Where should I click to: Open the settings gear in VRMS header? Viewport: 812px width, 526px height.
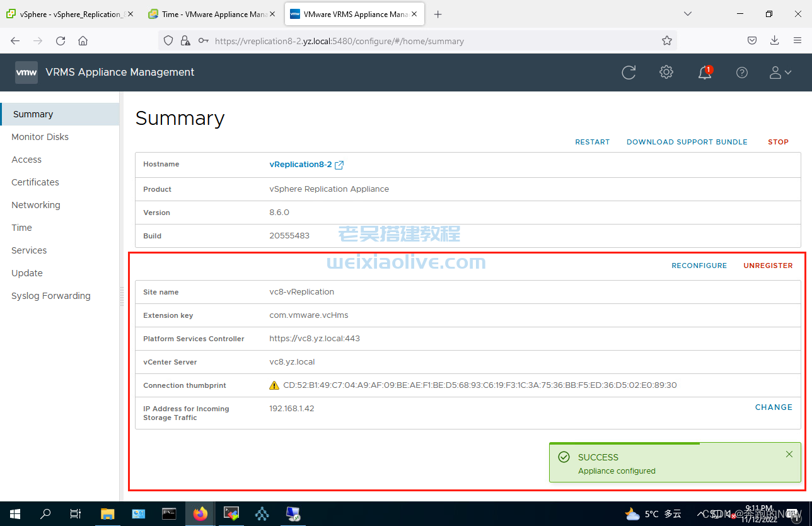click(x=666, y=73)
